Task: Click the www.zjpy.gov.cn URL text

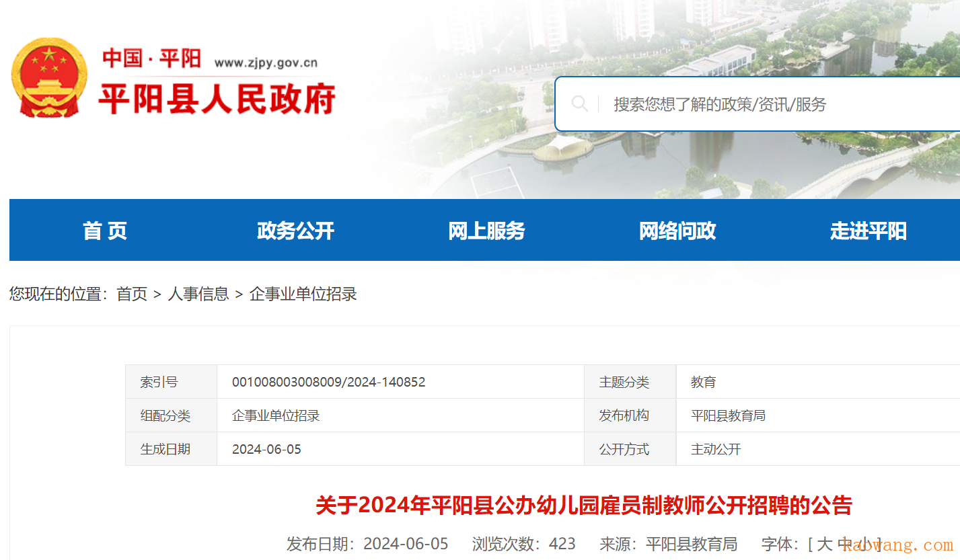Action: click(x=266, y=63)
